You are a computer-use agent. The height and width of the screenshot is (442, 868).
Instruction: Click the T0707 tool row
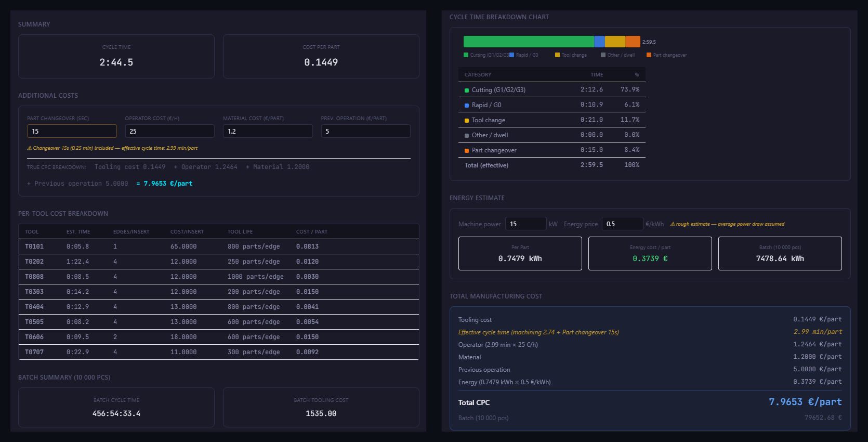219,352
